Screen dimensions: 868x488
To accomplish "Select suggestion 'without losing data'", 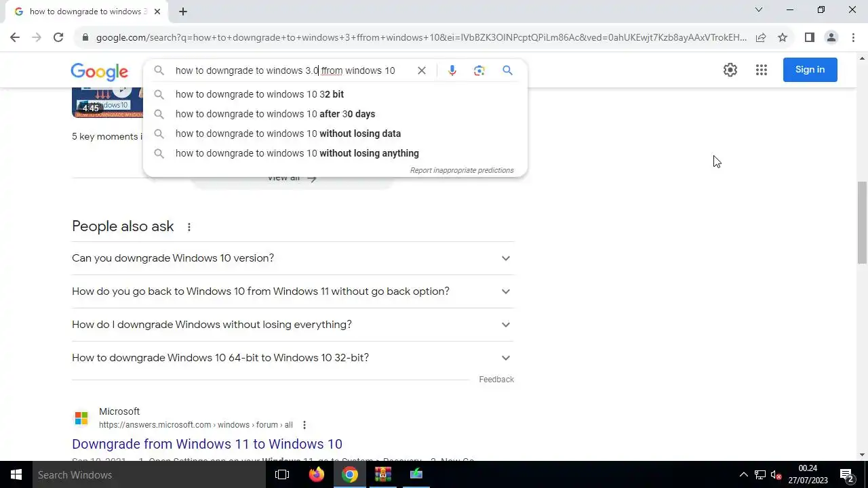I will pyautogui.click(x=335, y=134).
